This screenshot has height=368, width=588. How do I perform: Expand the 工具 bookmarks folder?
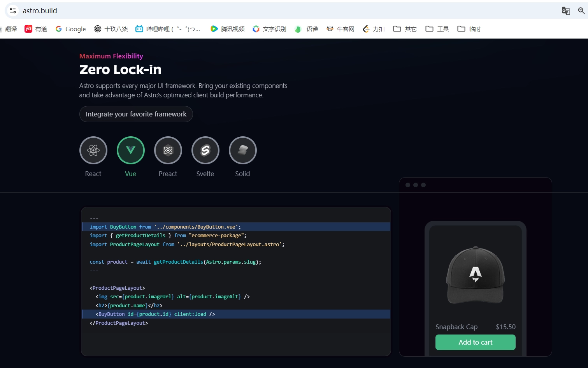click(437, 29)
